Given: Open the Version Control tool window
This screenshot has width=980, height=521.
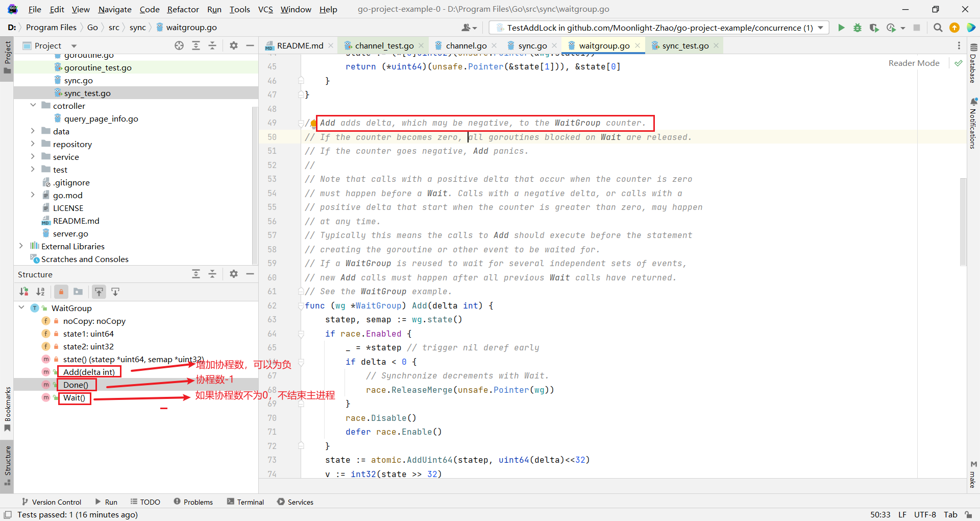Looking at the screenshot, I should [52, 502].
